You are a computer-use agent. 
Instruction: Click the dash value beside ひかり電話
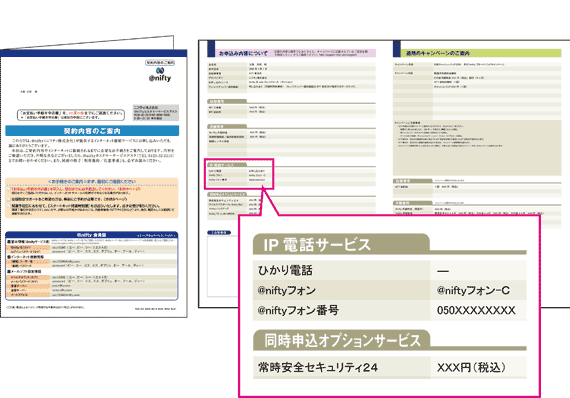443,271
